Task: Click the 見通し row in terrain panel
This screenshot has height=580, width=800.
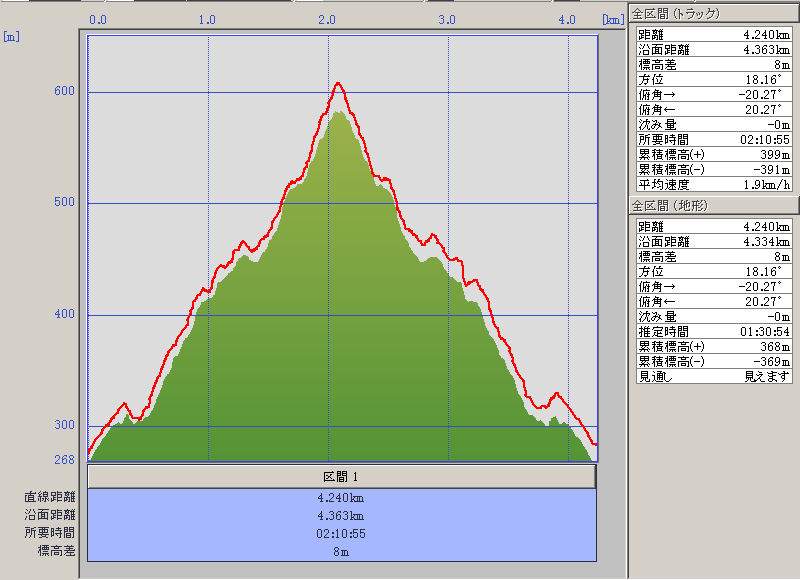Action: [x=714, y=376]
